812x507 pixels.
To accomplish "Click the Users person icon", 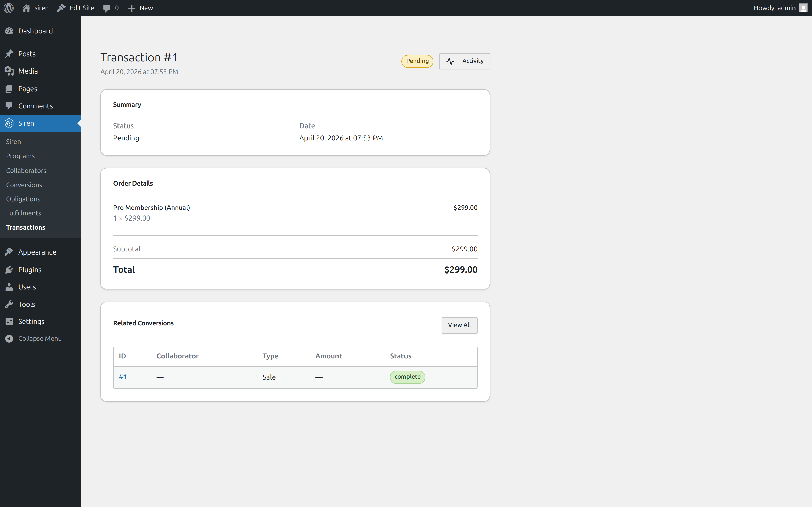I will coord(9,287).
